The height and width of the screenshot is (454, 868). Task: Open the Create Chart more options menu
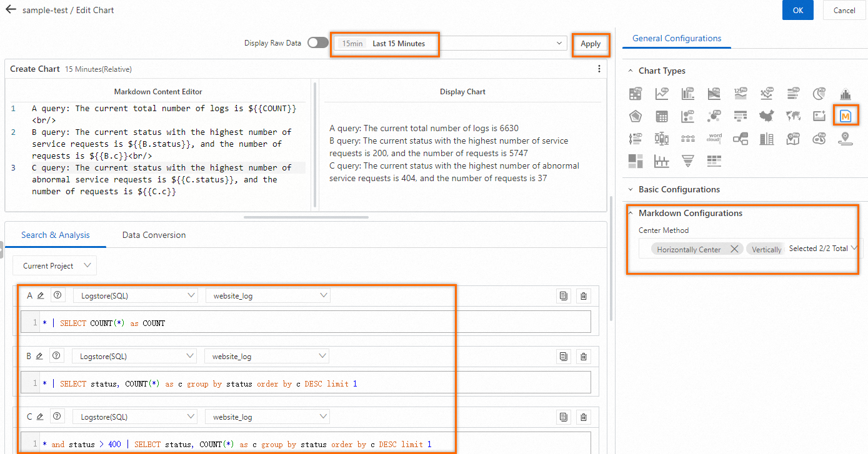(x=599, y=69)
